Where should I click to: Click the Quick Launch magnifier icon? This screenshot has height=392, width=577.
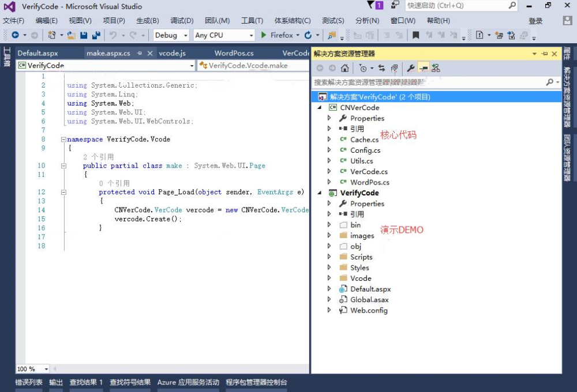click(x=512, y=5)
